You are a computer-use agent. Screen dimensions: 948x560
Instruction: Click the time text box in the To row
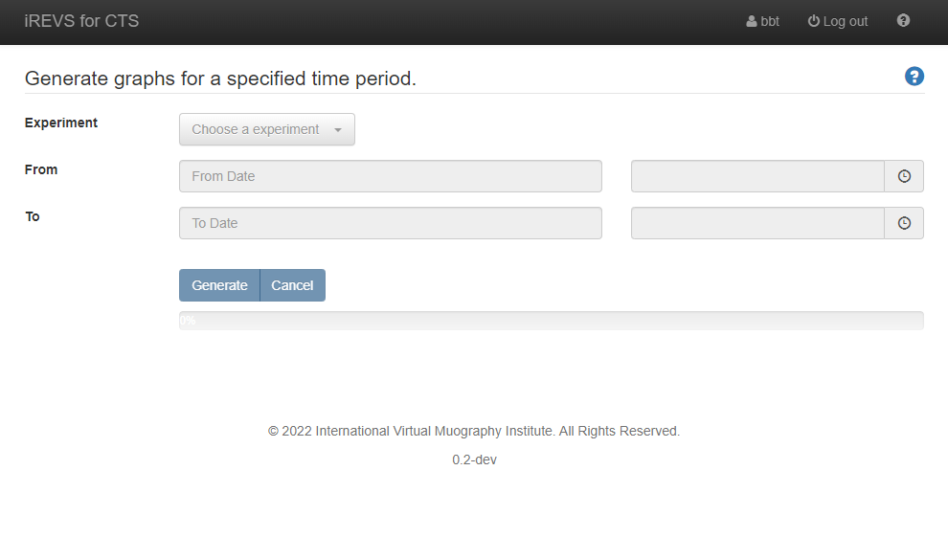click(x=756, y=223)
